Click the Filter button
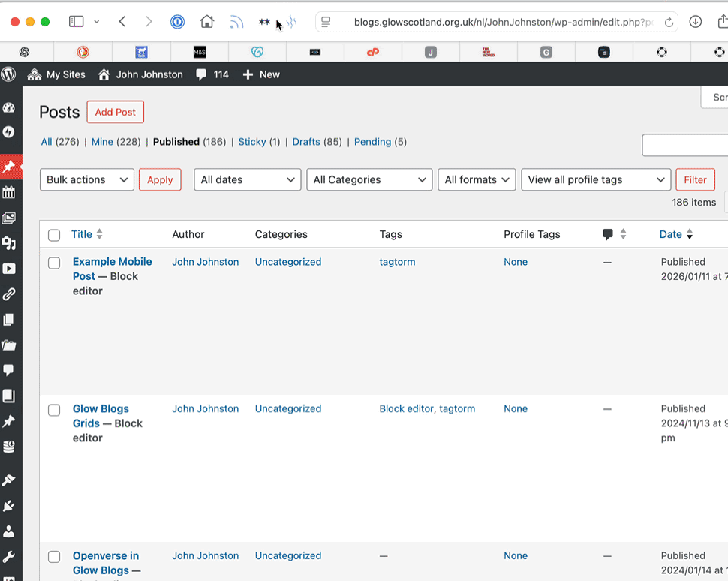 click(695, 179)
